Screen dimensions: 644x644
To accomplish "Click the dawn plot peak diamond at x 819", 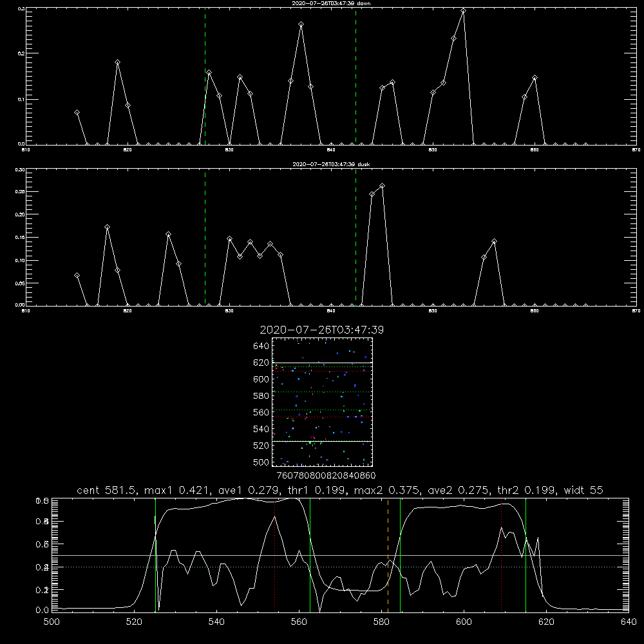I will tap(117, 62).
